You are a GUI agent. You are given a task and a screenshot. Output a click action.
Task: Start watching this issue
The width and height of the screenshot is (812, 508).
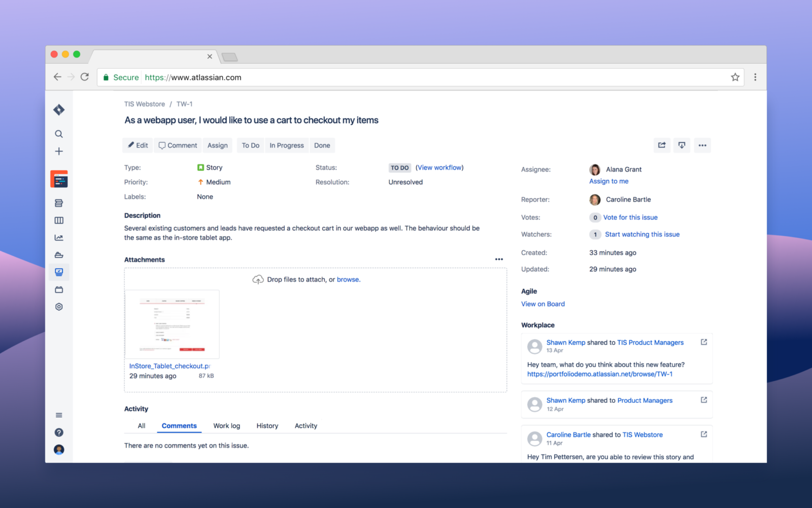pyautogui.click(x=642, y=234)
